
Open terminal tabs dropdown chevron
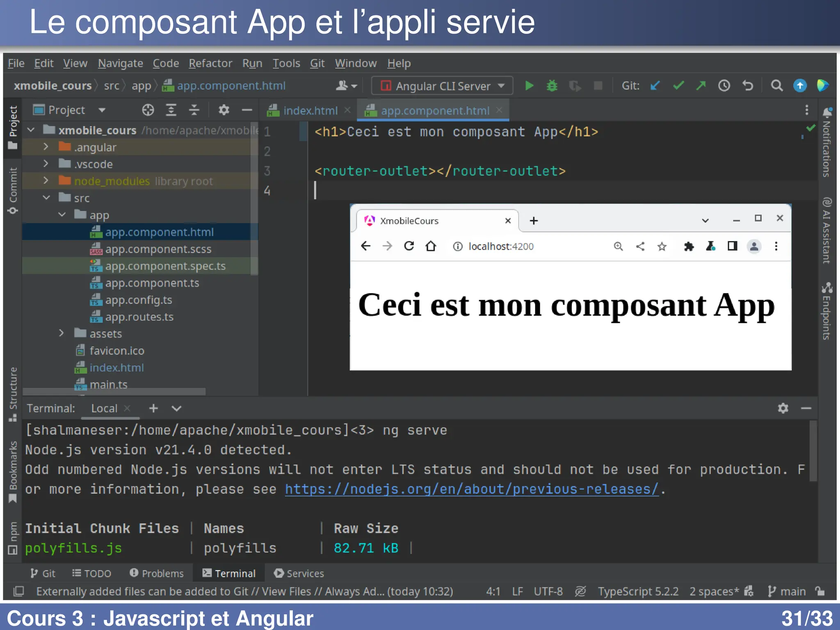tap(176, 408)
